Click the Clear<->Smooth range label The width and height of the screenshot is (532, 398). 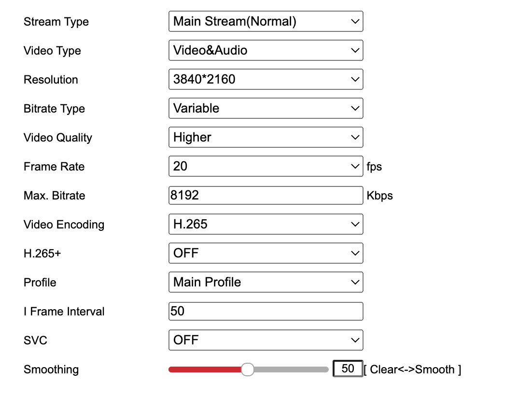[x=413, y=370]
